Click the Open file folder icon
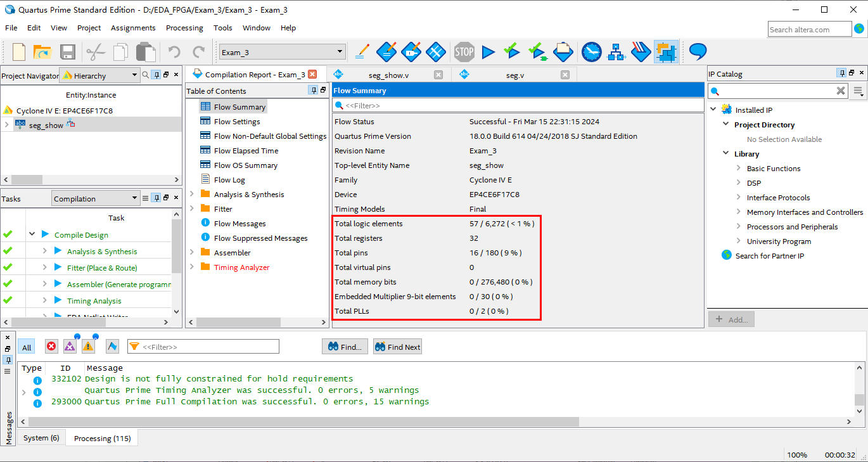The width and height of the screenshot is (868, 462). coord(42,52)
